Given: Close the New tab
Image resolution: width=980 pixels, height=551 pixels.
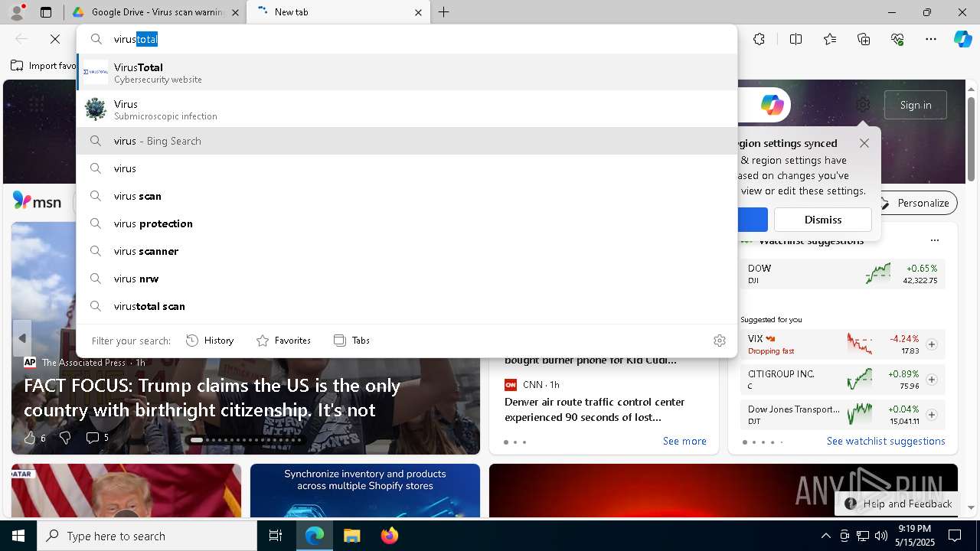Looking at the screenshot, I should click(x=418, y=12).
